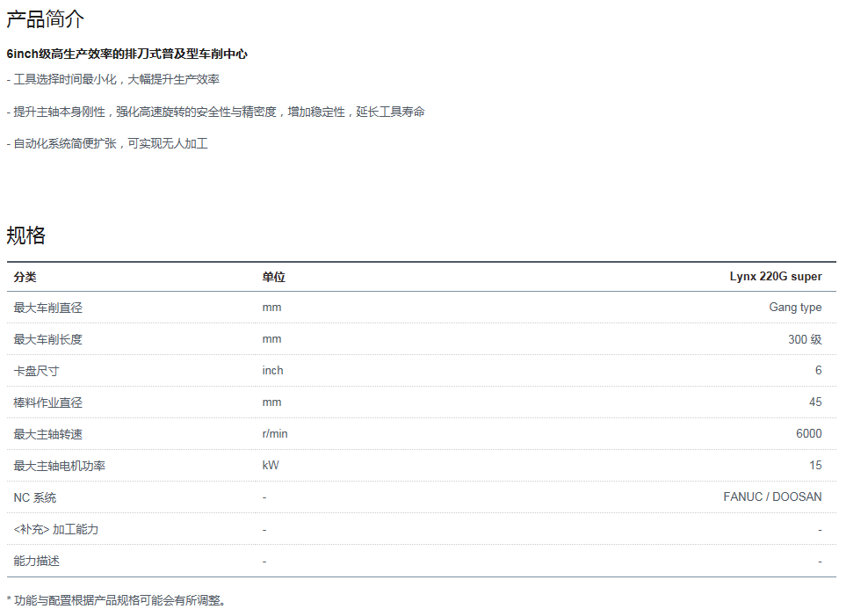The width and height of the screenshot is (868, 609).
Task: Select the 300 级 value cell
Action: coord(805,339)
